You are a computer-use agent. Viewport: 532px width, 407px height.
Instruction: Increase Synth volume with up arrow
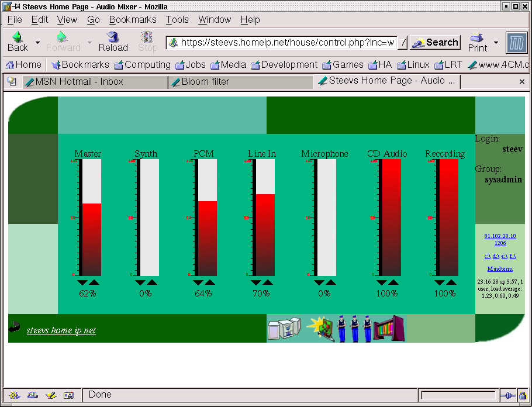click(152, 283)
